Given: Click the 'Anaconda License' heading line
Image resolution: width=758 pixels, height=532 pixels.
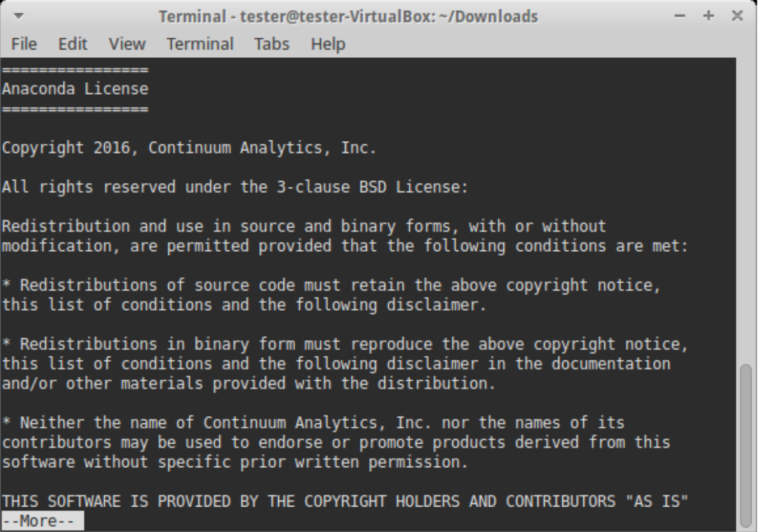Looking at the screenshot, I should [75, 89].
